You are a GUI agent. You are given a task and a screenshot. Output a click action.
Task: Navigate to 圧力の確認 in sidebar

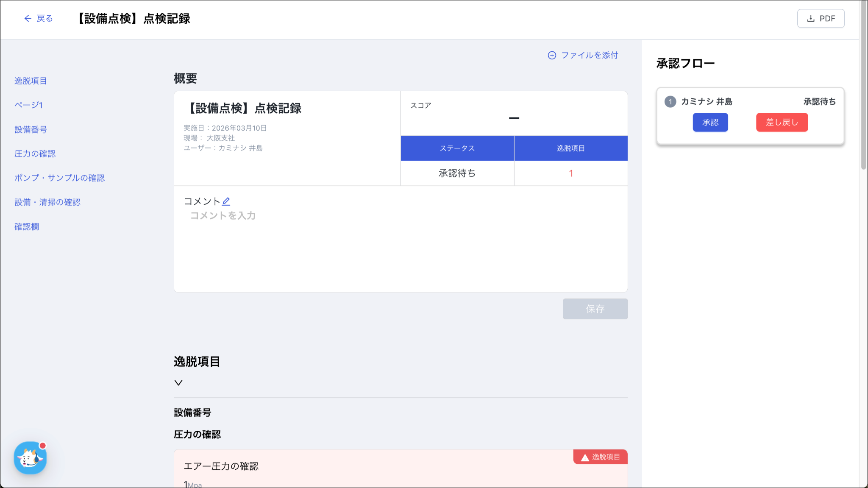[x=35, y=154]
